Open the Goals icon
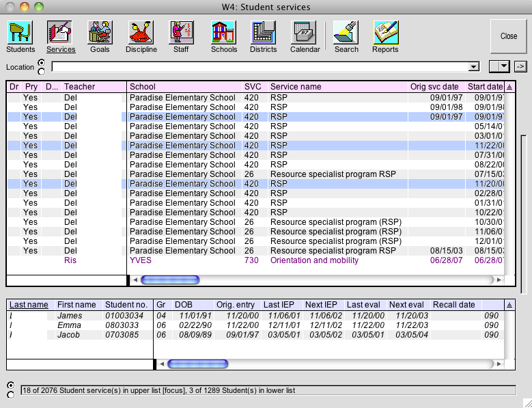Screen dimensions: 532x408 pos(100,32)
